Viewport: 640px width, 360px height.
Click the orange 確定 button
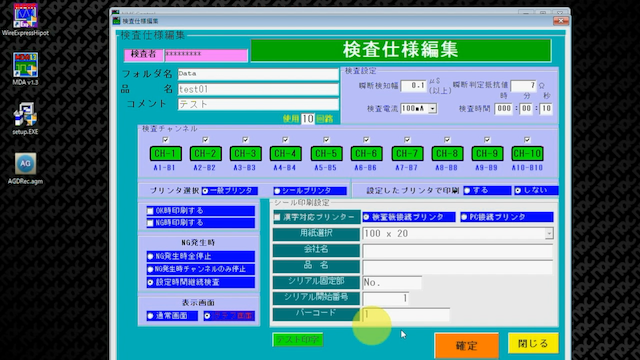point(467,346)
